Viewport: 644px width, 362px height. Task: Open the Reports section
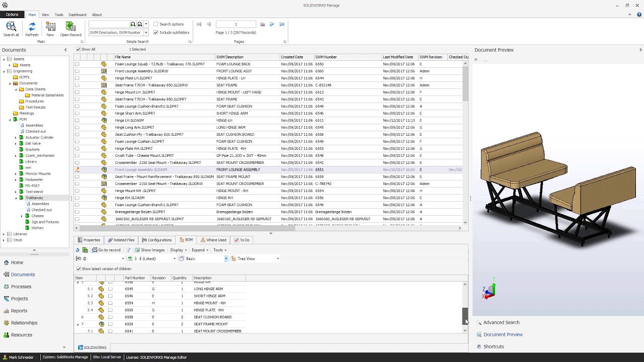19,311
